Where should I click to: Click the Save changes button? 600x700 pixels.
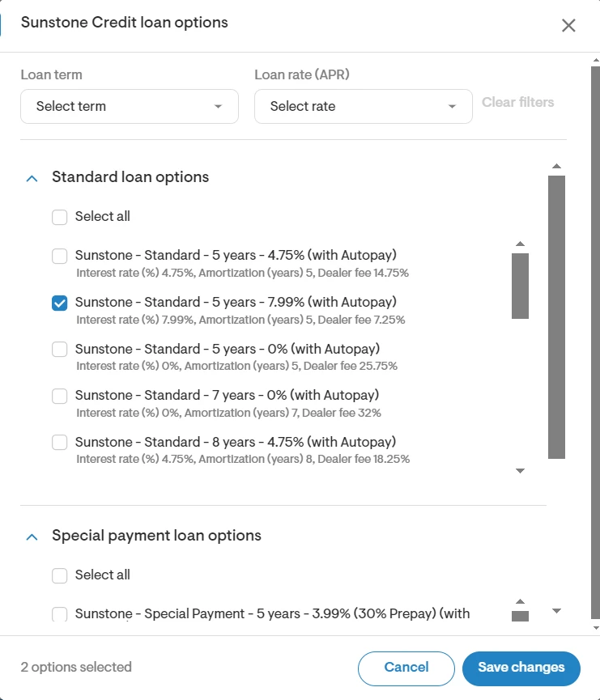click(x=521, y=668)
